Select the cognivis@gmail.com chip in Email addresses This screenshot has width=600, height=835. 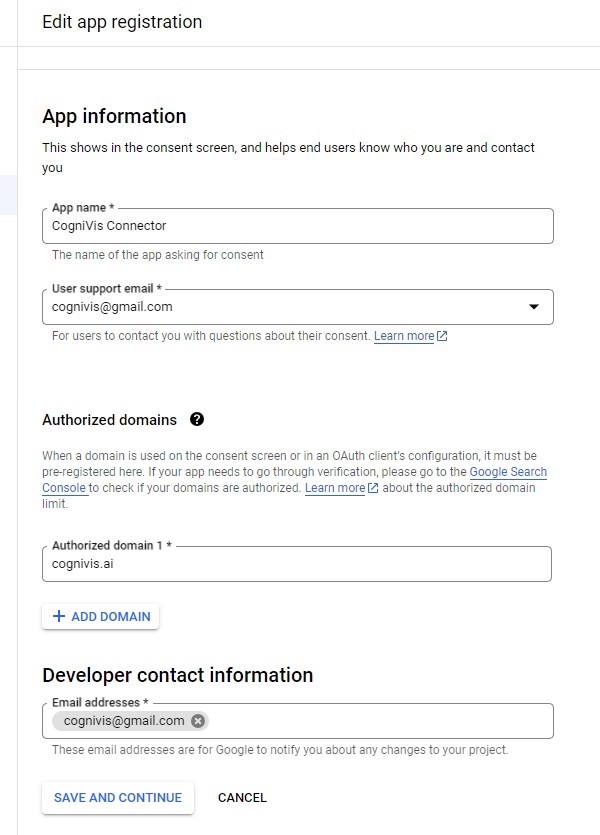(x=123, y=721)
